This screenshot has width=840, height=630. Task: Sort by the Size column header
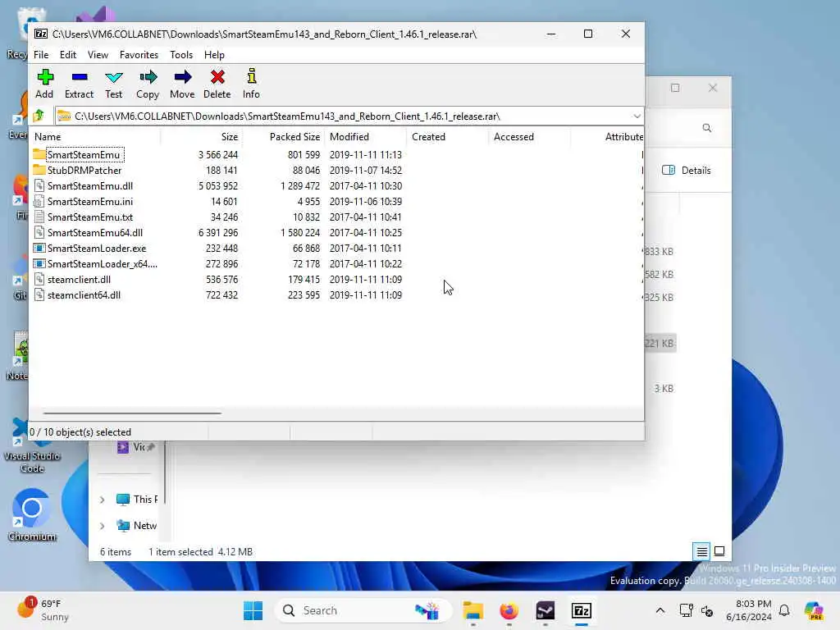pyautogui.click(x=202, y=137)
